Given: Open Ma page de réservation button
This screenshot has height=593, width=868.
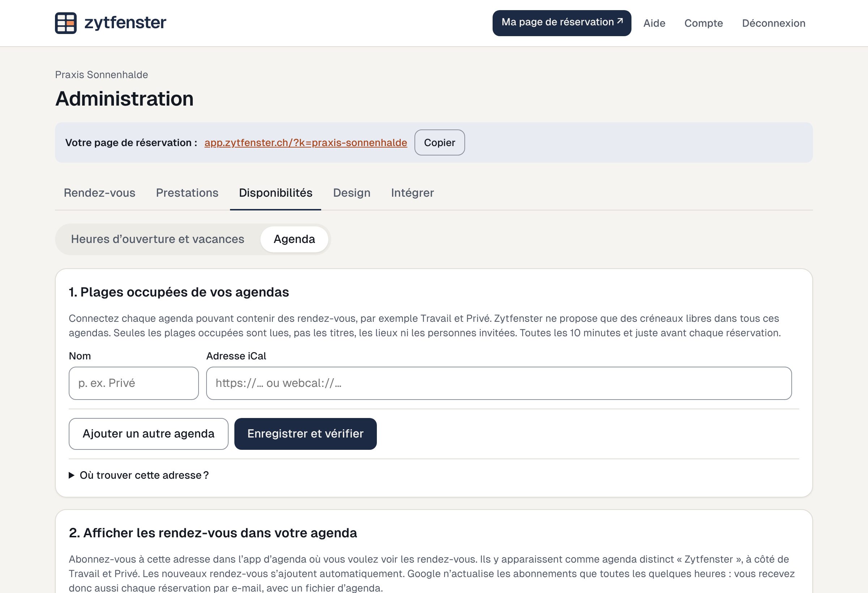Looking at the screenshot, I should click(562, 23).
